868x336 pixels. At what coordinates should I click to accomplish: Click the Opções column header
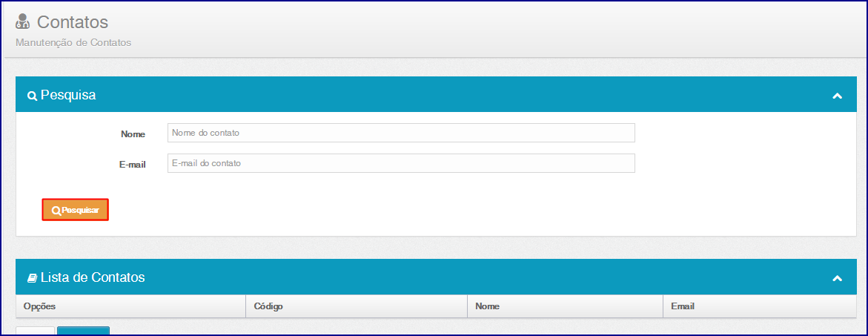click(x=130, y=306)
